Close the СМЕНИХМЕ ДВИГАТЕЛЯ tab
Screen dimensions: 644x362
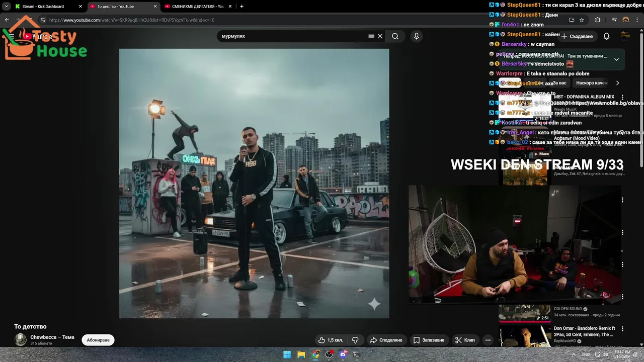coord(230,7)
